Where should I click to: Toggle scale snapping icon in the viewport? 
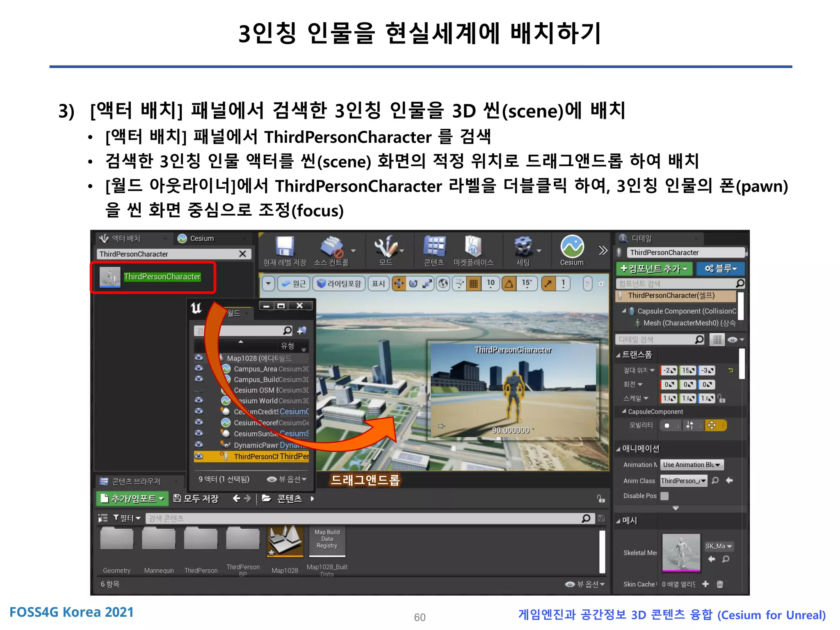tap(548, 283)
